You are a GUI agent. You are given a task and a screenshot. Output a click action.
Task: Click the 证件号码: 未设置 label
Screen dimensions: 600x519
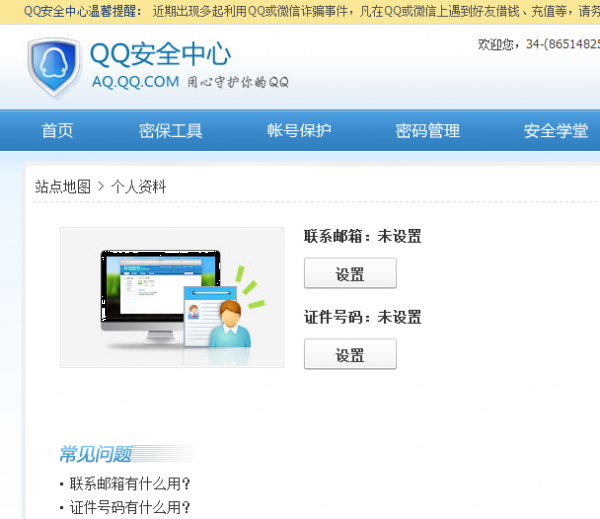tap(363, 317)
